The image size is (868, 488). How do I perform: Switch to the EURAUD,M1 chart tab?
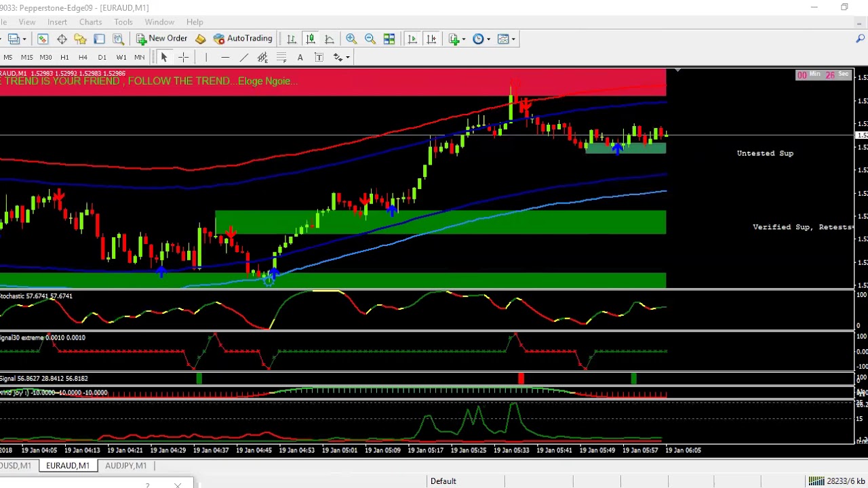67,466
